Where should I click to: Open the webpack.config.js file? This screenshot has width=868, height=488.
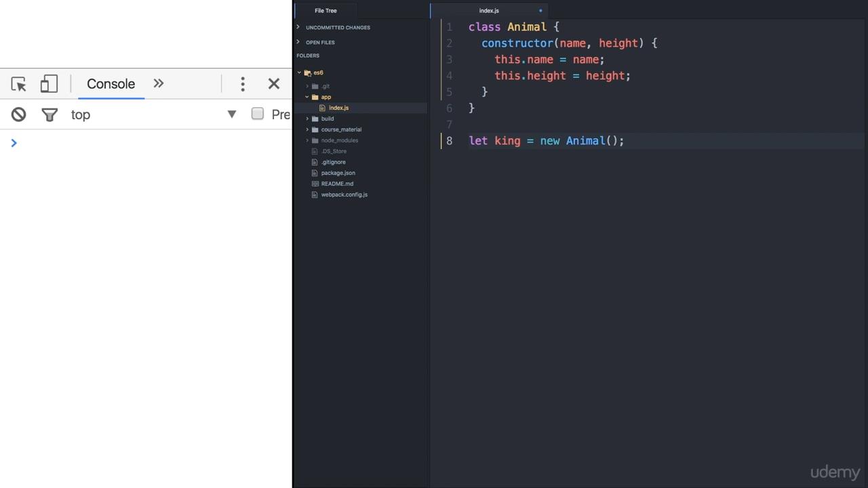[344, 195]
